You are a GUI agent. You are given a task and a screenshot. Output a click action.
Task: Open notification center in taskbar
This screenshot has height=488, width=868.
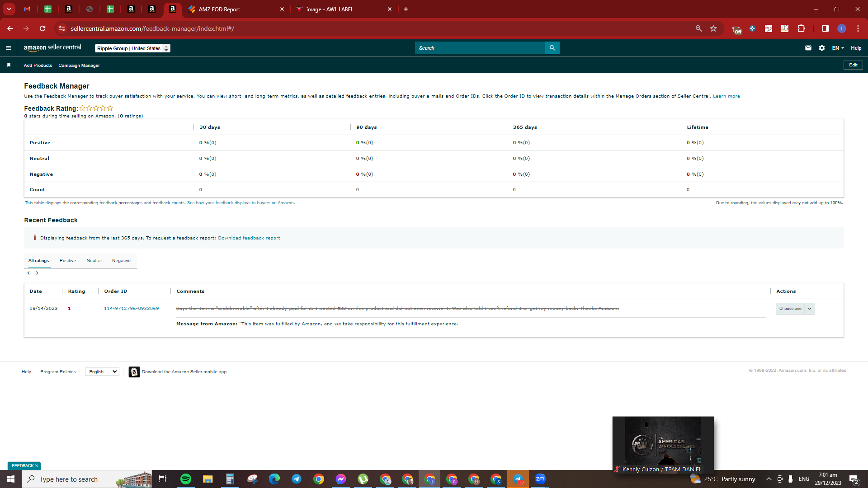coord(854,479)
